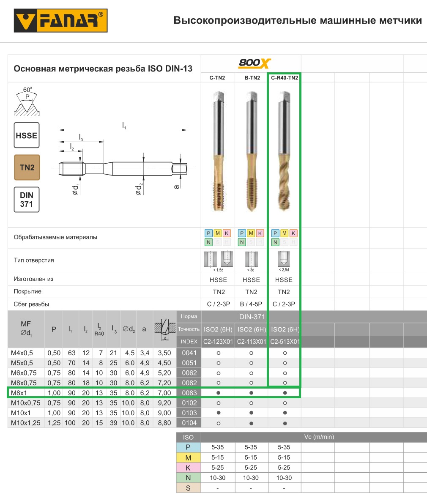Click the drill hole diameter icon in table header
Viewport: 427px width, 504px height.
click(x=164, y=329)
